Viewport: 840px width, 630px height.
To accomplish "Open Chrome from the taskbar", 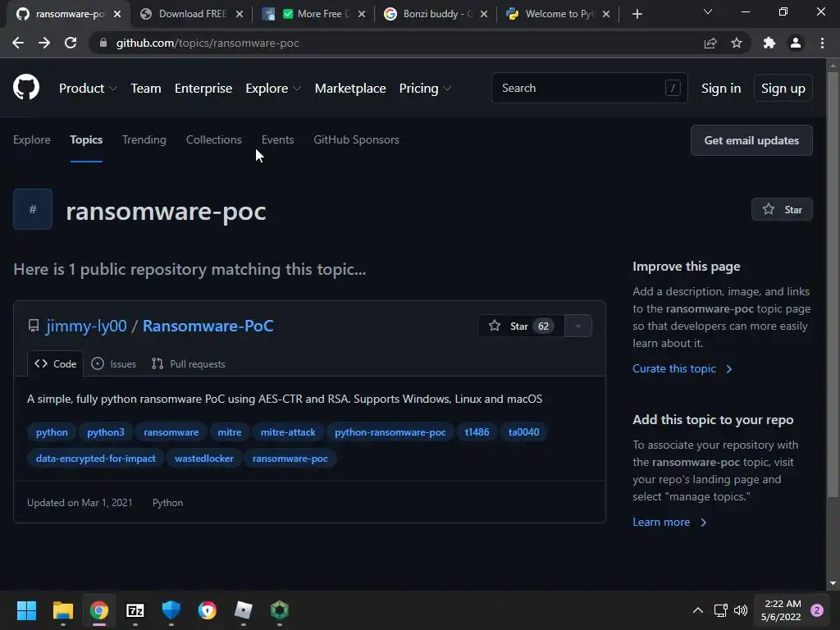I will [99, 610].
